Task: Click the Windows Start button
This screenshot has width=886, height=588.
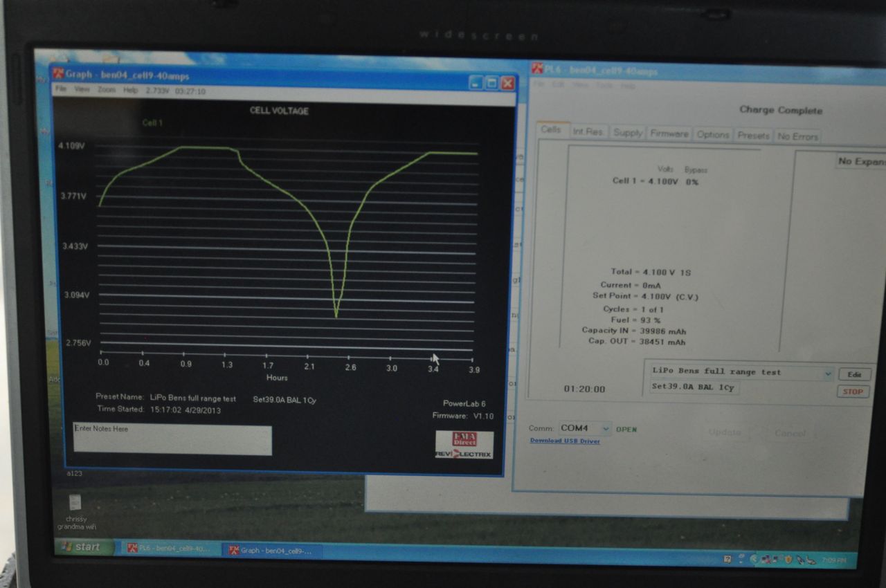Action: [81, 547]
